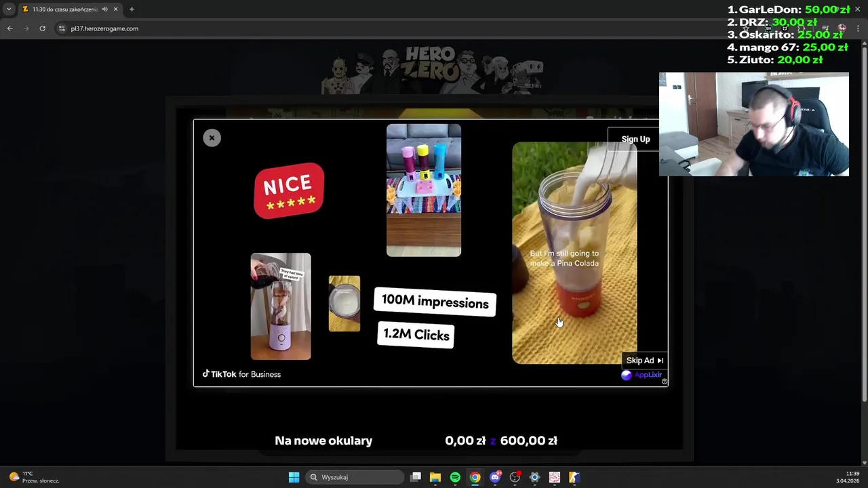Viewport: 868px width, 488px height.
Task: Open File Explorer from the taskbar
Action: 435,477
